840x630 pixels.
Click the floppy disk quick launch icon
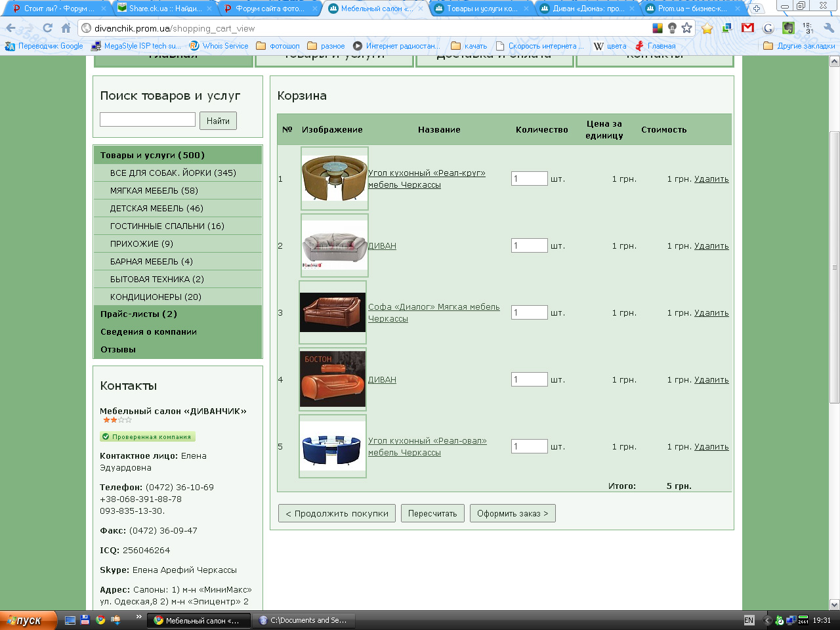pyautogui.click(x=85, y=619)
